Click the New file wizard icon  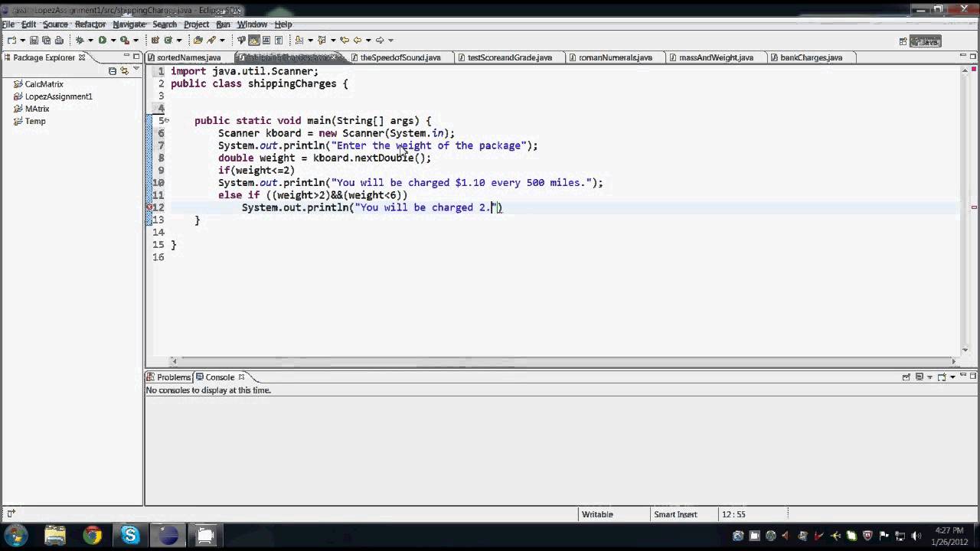coord(11,40)
